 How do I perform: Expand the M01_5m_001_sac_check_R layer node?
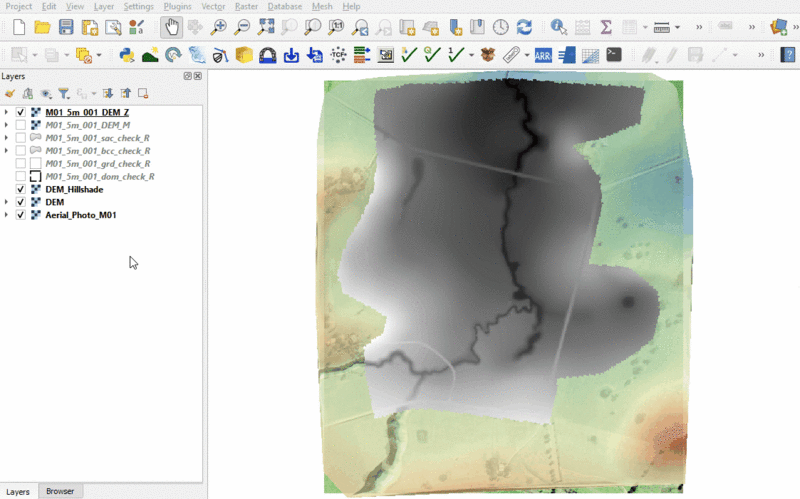pos(6,138)
